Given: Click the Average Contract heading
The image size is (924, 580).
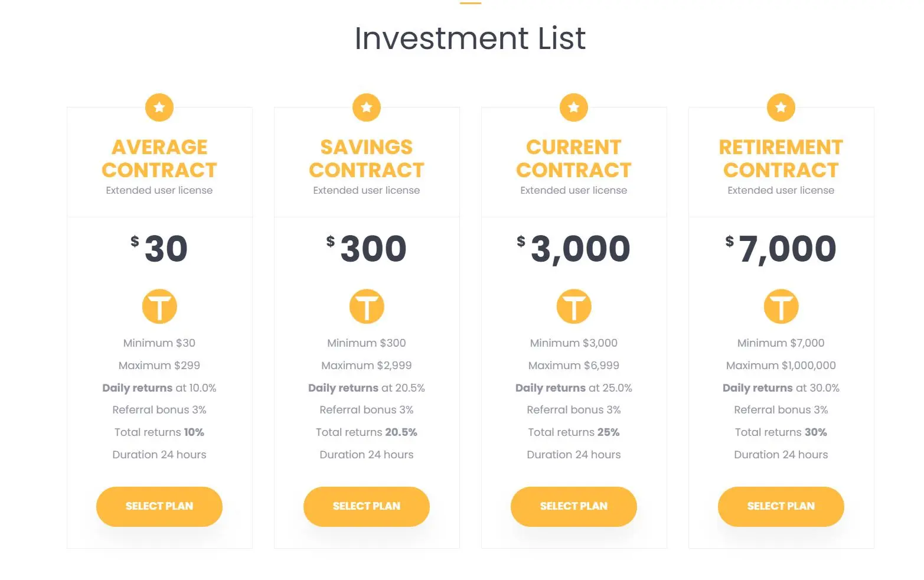Looking at the screenshot, I should pyautogui.click(x=159, y=158).
